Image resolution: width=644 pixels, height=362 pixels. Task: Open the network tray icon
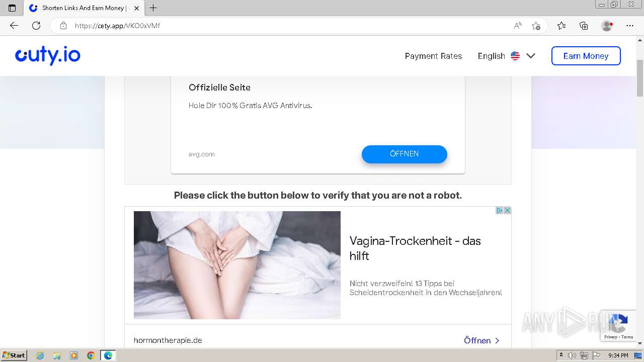tap(584, 355)
